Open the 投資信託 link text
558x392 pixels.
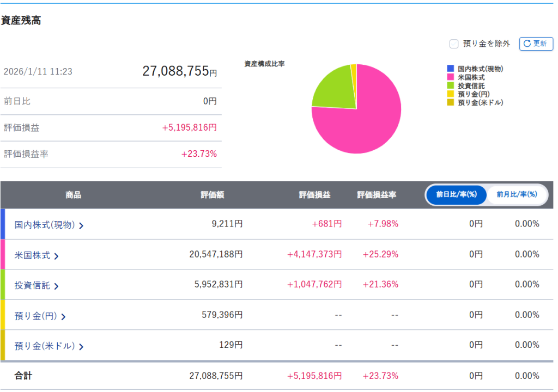tap(32, 285)
